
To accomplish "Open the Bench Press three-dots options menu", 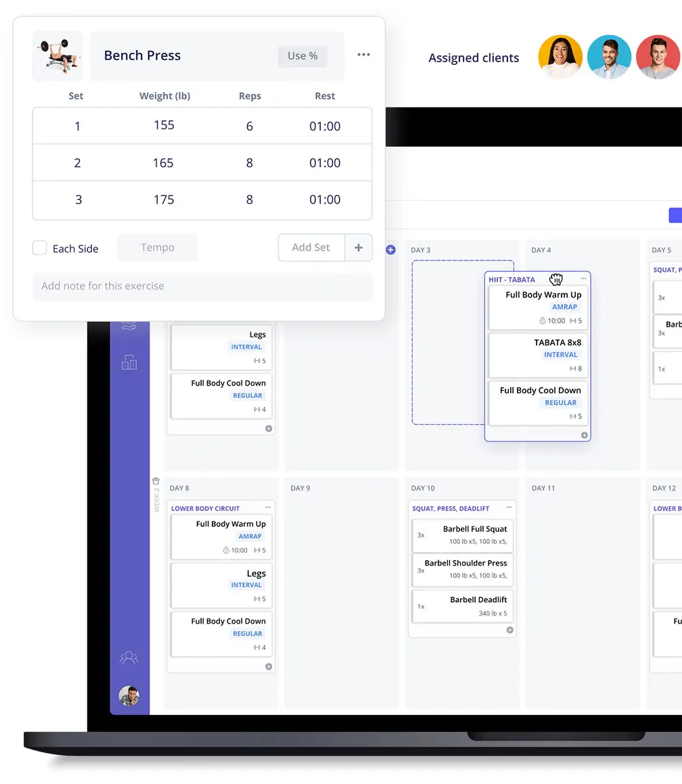I will coord(363,55).
